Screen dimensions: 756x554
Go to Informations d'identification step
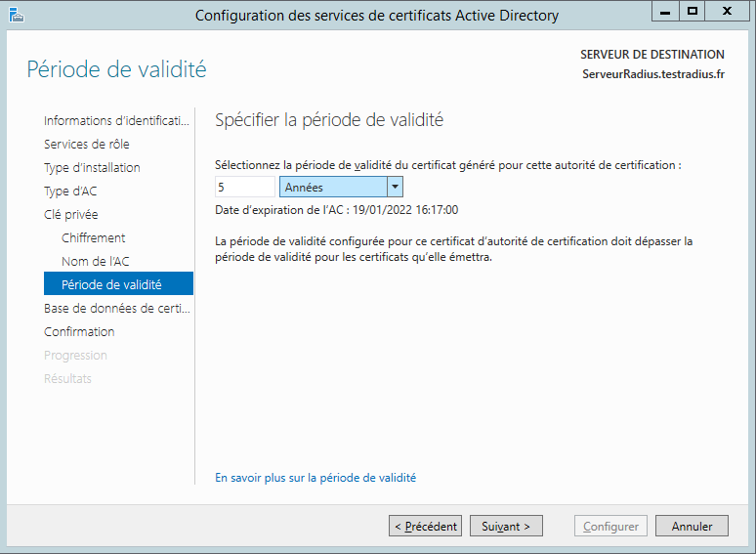pos(116,120)
